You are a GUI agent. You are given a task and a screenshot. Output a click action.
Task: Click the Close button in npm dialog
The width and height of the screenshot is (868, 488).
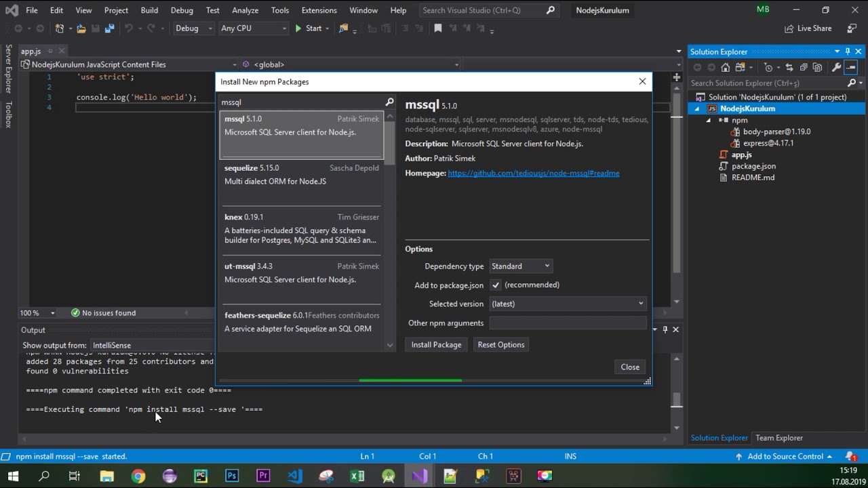[630, 367]
